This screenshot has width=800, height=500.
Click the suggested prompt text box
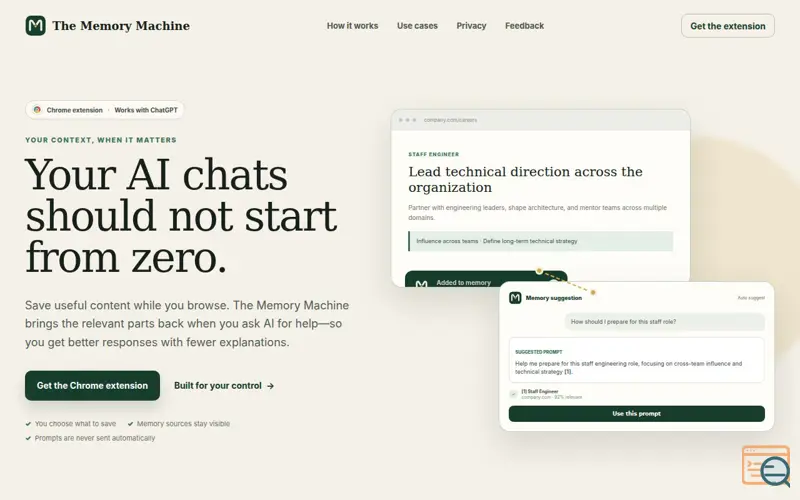(x=637, y=360)
